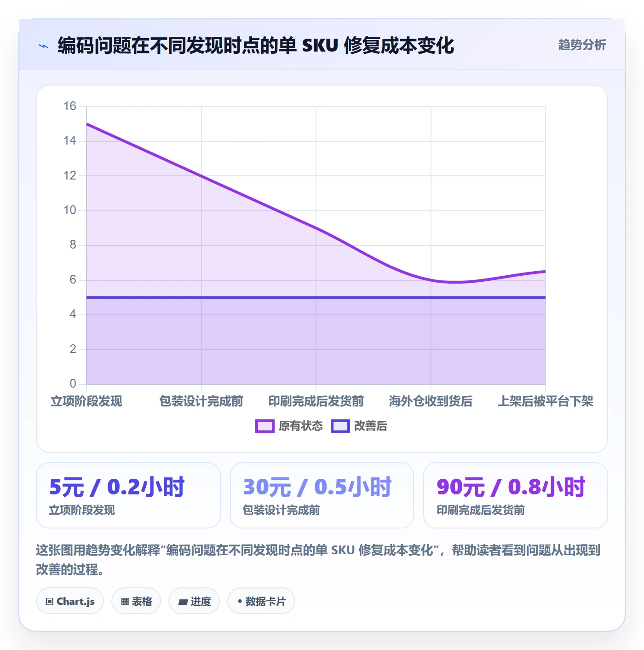Toggle the 原有状态 legend swatch
Viewport: 644px width, 650px height.
[x=264, y=426]
